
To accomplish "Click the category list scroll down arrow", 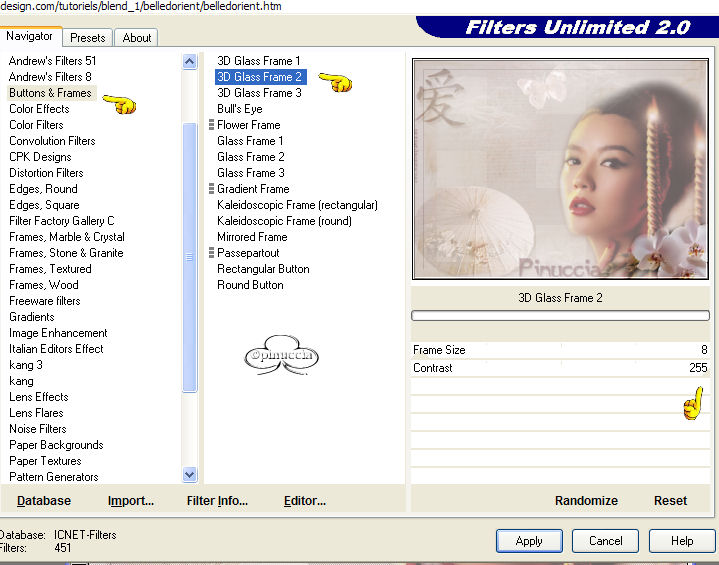I will pos(189,474).
